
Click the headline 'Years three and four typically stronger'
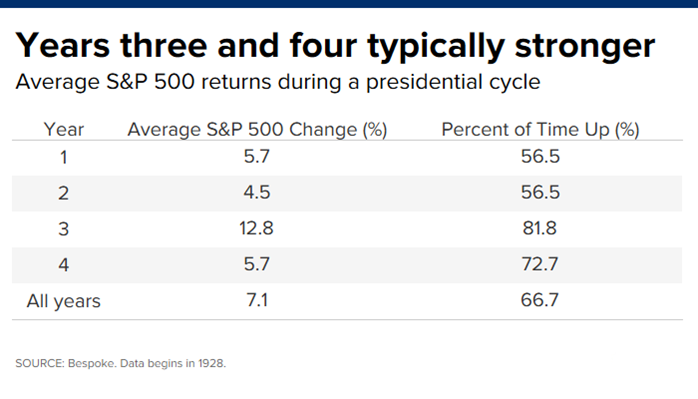tap(335, 47)
